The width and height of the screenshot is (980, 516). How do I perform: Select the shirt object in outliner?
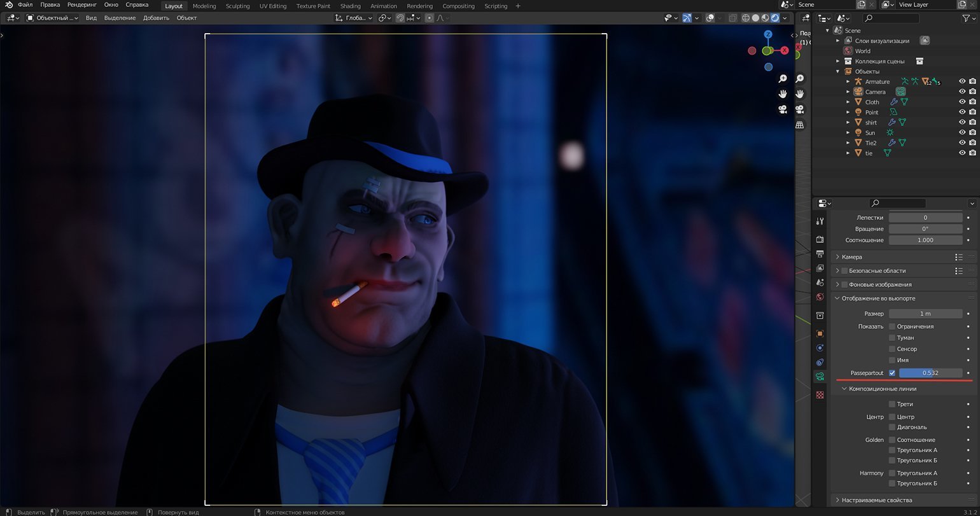pyautogui.click(x=871, y=122)
